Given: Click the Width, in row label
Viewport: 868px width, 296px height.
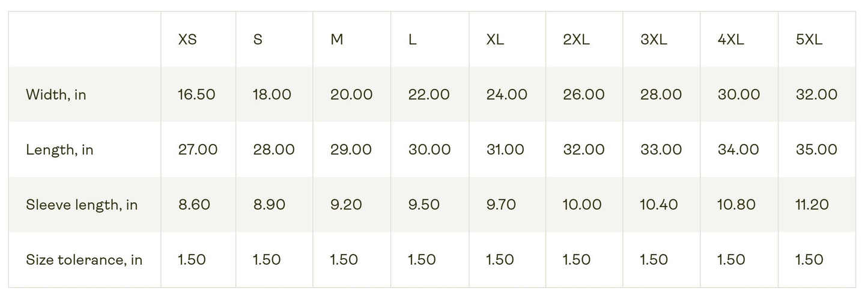Looking at the screenshot, I should tap(56, 95).
